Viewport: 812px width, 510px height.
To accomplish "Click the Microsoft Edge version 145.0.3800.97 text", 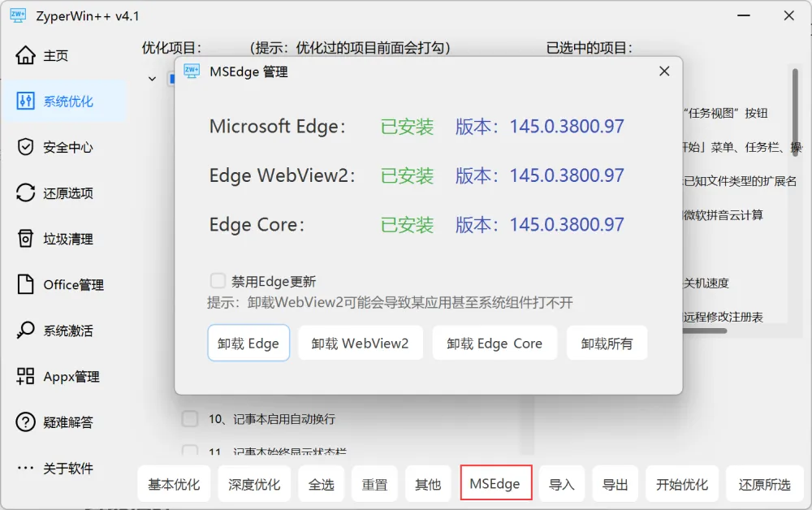I will coord(567,126).
